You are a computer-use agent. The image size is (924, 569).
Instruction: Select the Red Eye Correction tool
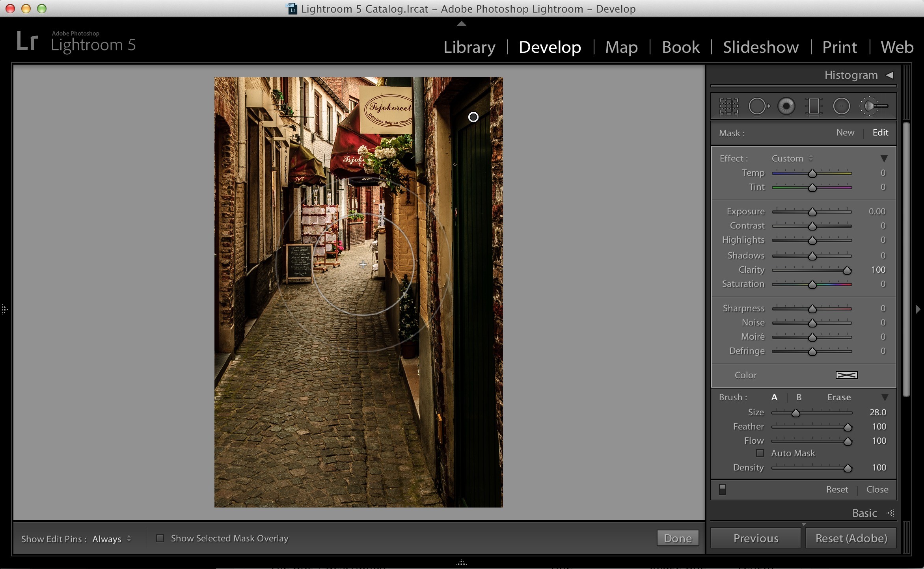pos(786,106)
